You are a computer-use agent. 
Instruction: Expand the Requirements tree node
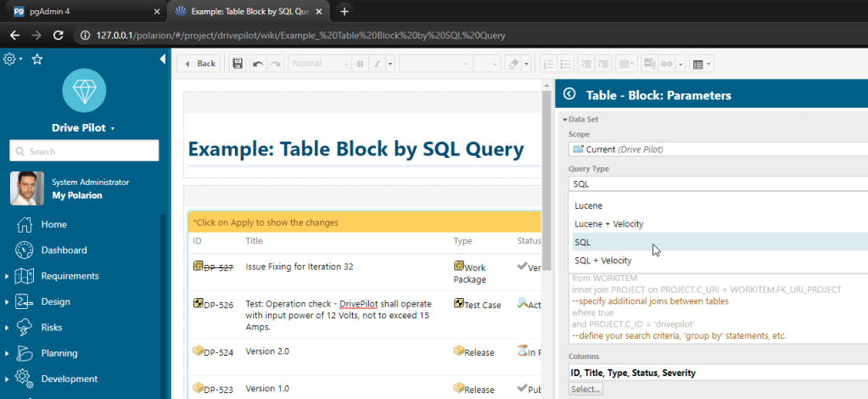click(7, 276)
